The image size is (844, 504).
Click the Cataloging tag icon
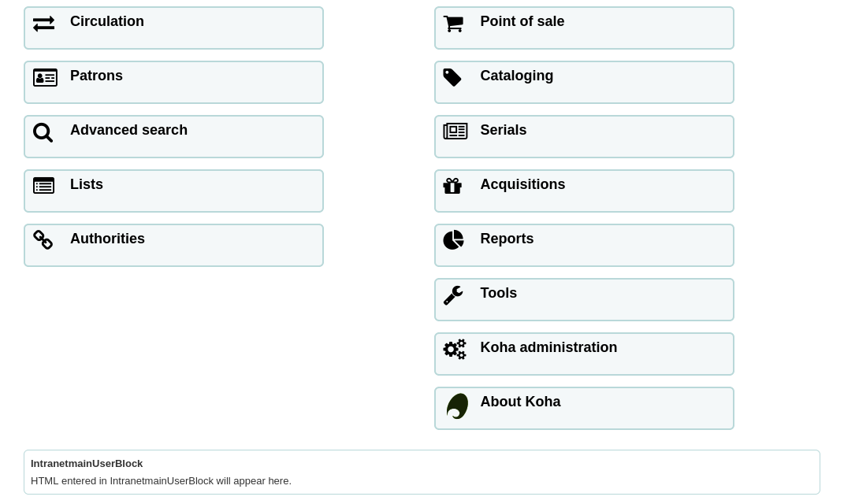click(x=452, y=78)
